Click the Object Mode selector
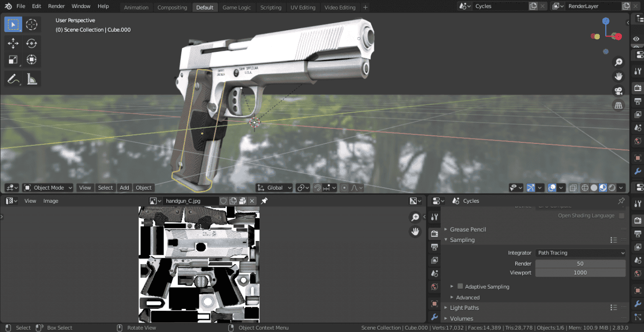The width and height of the screenshot is (644, 332). (x=47, y=187)
